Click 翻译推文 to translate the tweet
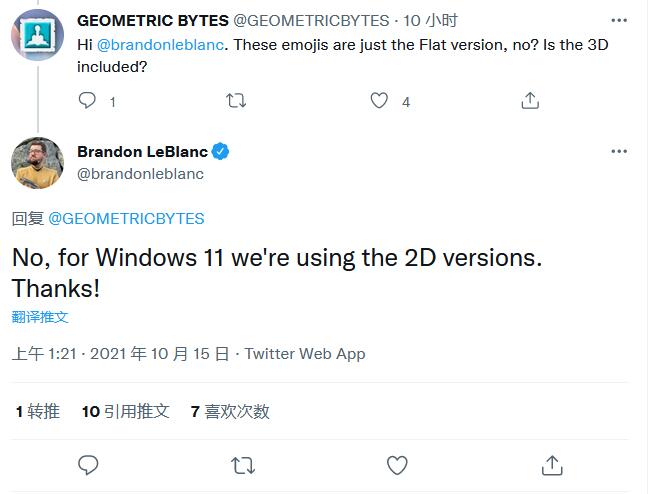Screen dimensions: 649x494 pyautogui.click(x=40, y=316)
